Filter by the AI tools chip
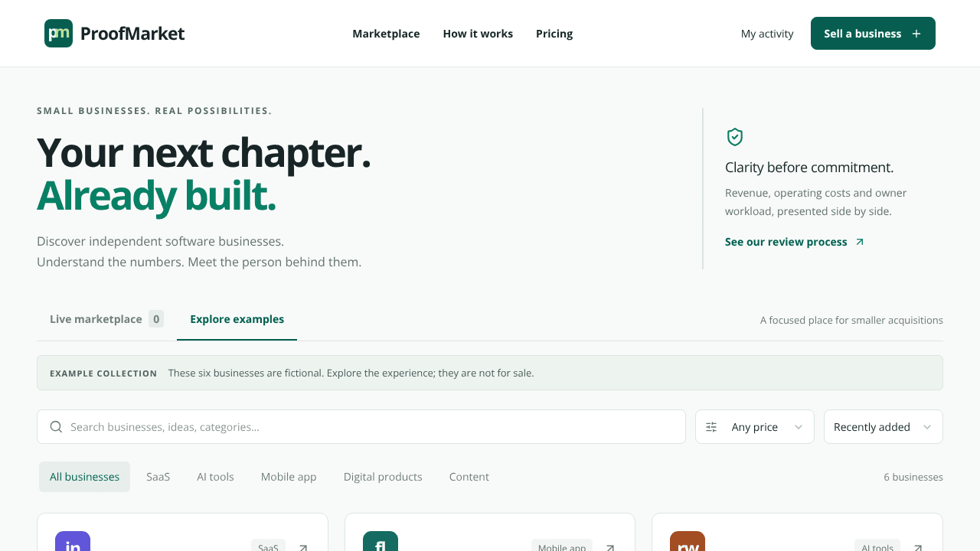This screenshot has height=551, width=980. click(x=215, y=477)
